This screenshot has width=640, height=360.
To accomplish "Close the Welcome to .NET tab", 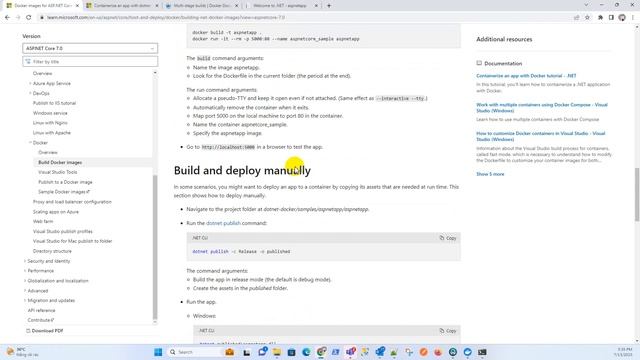I will pos(316,6).
